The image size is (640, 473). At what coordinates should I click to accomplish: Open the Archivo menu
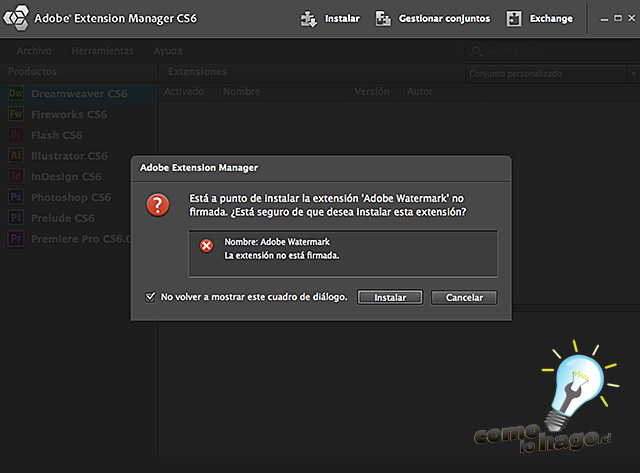click(x=34, y=51)
